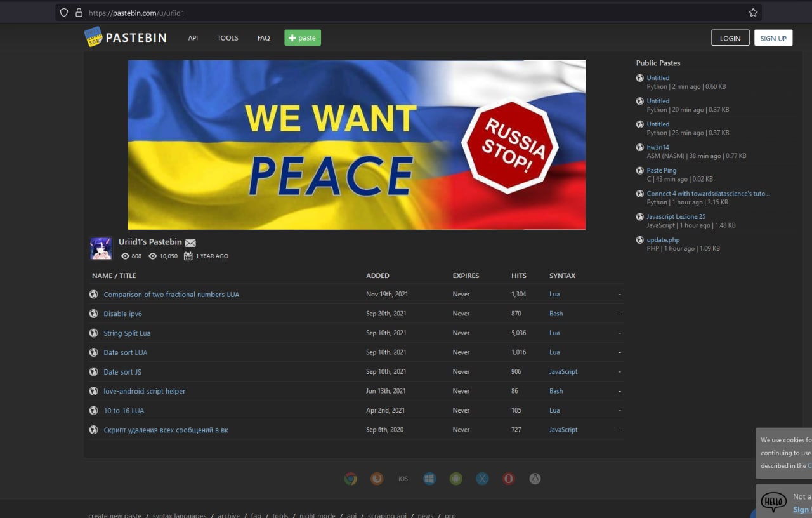The width and height of the screenshot is (812, 518).
Task: Click globe icon beside String Split Lua
Action: 94,333
